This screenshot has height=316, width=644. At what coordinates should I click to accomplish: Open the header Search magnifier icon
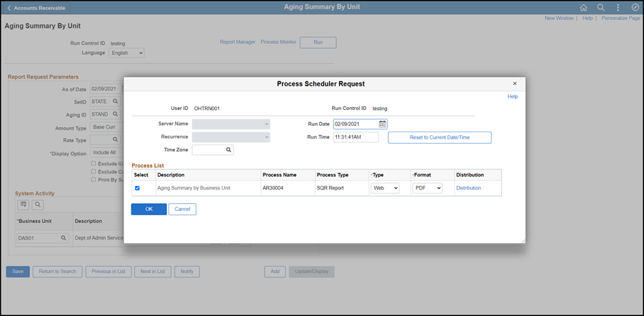pos(600,7)
